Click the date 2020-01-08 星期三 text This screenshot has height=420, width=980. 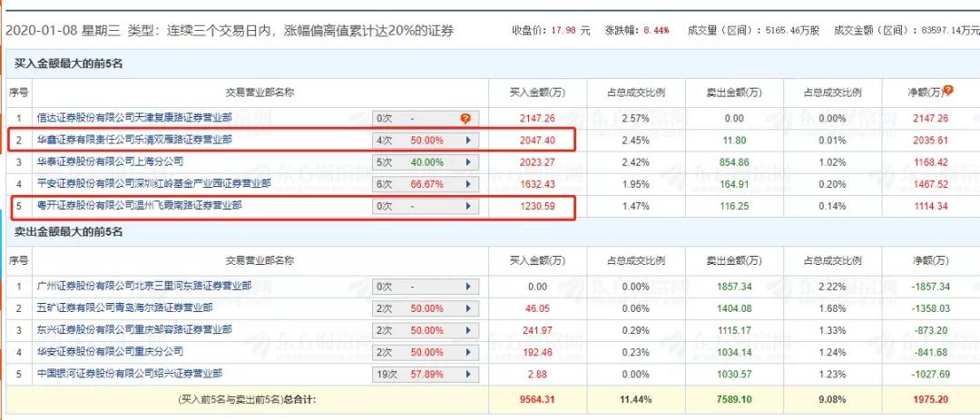pyautogui.click(x=64, y=31)
